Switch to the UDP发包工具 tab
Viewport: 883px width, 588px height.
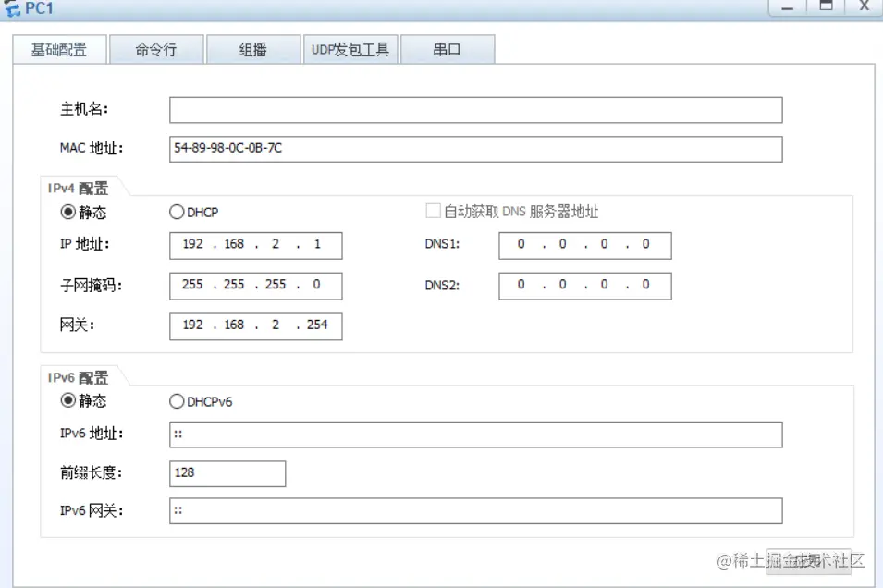pos(350,50)
